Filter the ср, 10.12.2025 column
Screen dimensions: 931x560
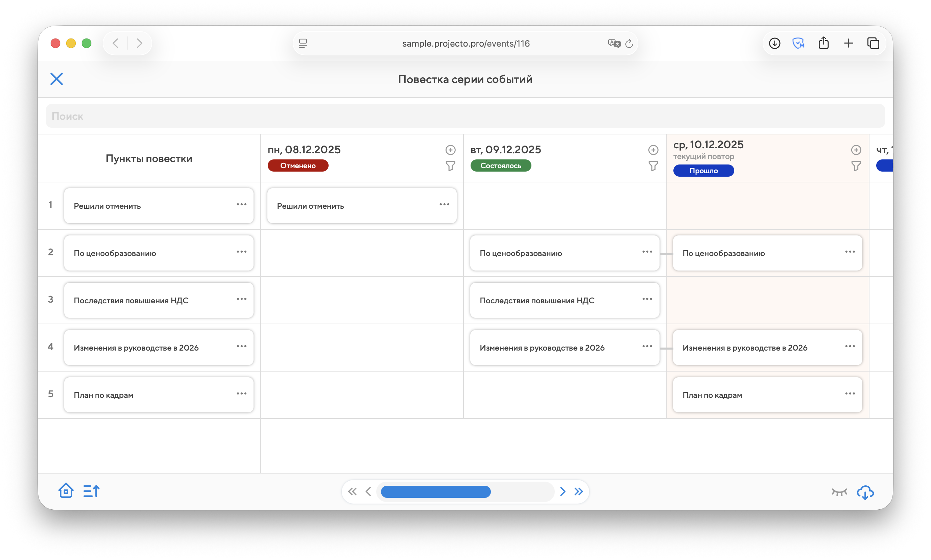click(x=856, y=166)
